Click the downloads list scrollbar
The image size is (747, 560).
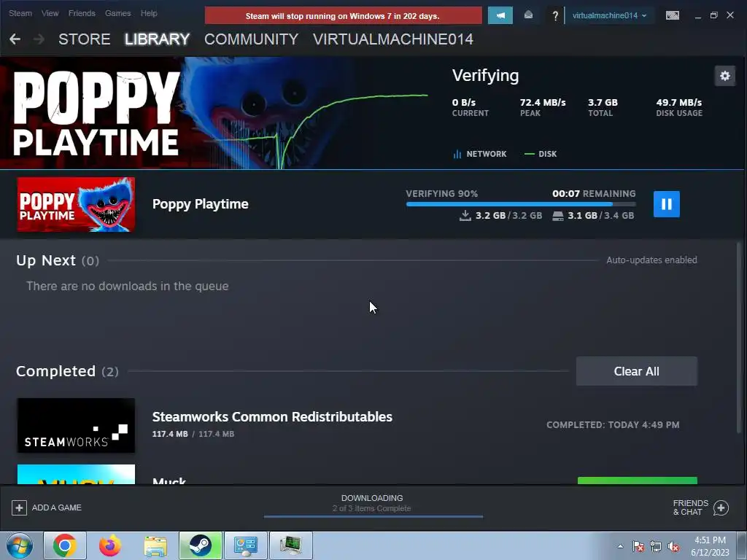(738, 337)
